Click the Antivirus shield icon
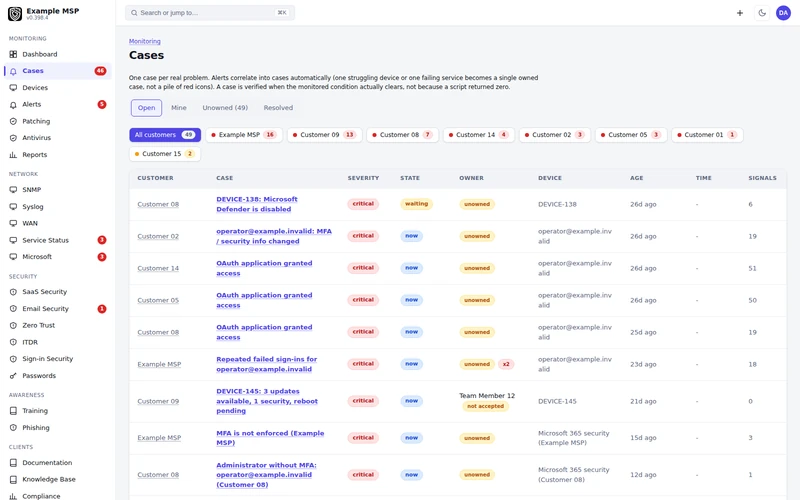This screenshot has width=800, height=500. (x=13, y=138)
